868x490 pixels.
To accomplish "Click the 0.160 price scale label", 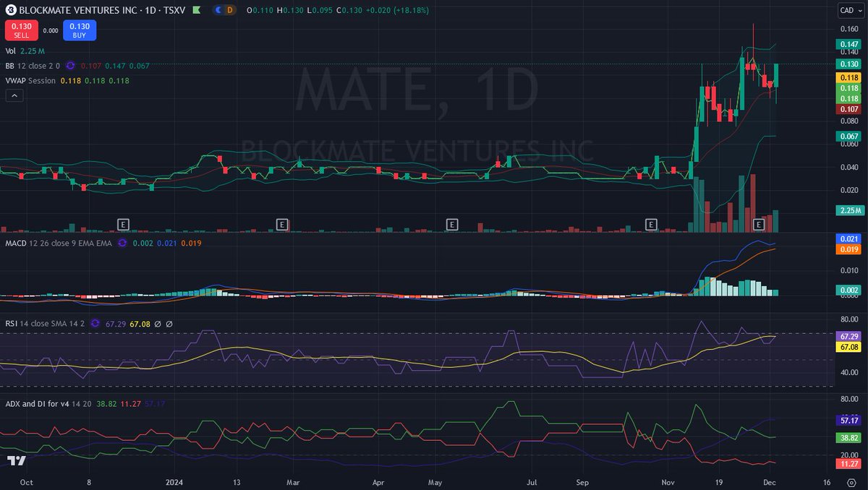I will pyautogui.click(x=848, y=30).
